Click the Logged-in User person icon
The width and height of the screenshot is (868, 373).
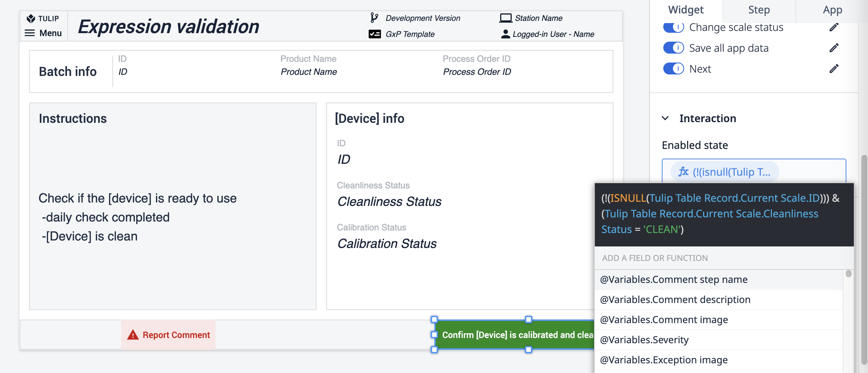505,34
